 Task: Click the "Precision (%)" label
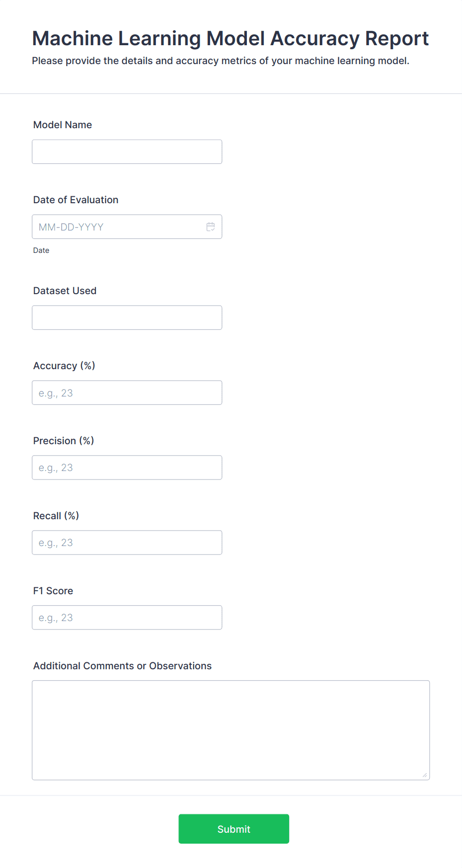[x=64, y=441]
